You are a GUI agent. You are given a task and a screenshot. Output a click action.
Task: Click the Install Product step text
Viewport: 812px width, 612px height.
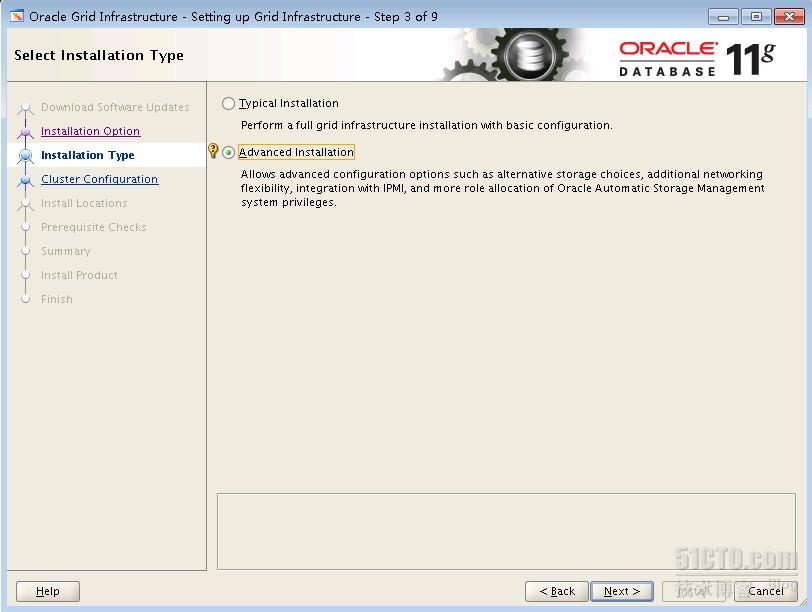coord(79,275)
